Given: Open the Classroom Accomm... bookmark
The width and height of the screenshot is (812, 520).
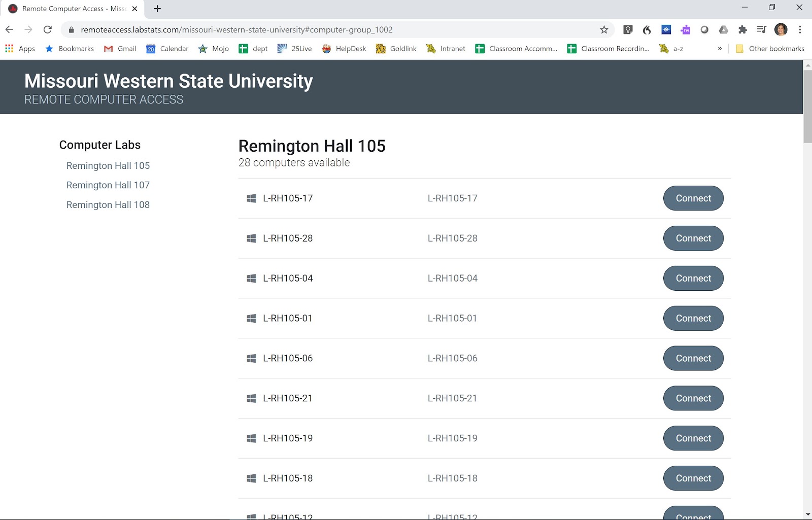Looking at the screenshot, I should [x=516, y=49].
